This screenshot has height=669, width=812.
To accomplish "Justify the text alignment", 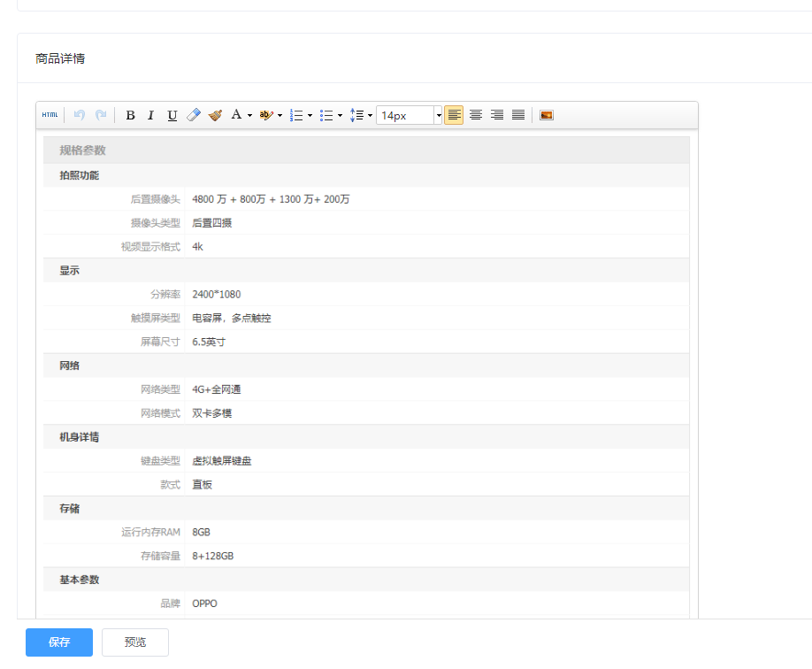I will tap(518, 115).
